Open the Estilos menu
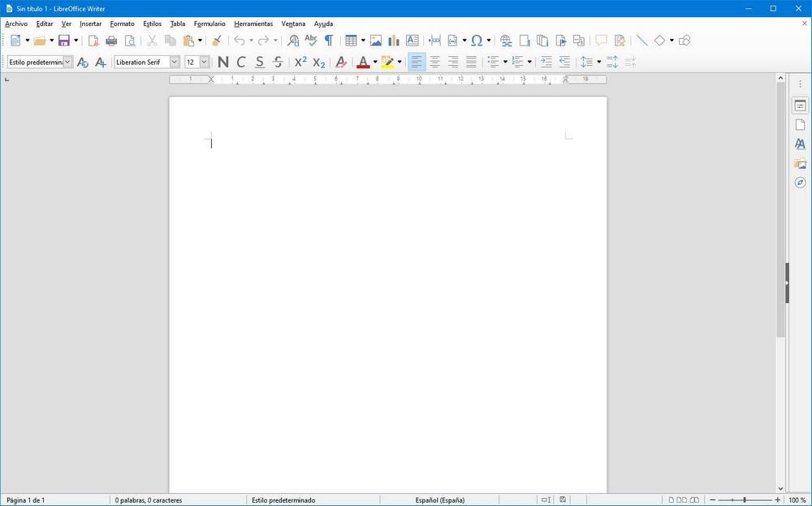The height and width of the screenshot is (506, 812). pos(153,24)
